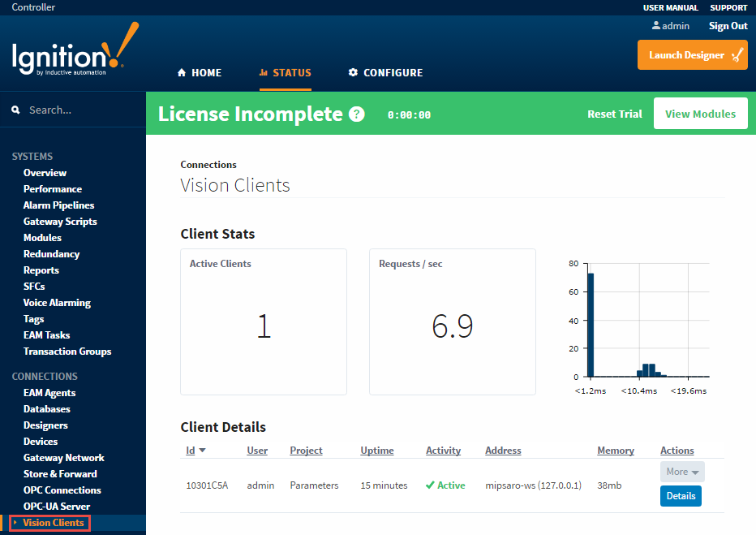
Task: Sort the table by Id column
Action: pyautogui.click(x=191, y=451)
